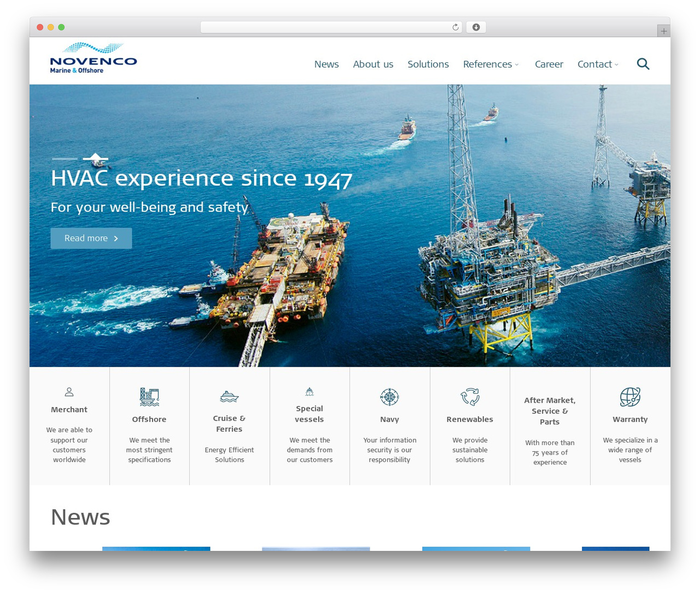Open the News menu item
The width and height of the screenshot is (700, 593).
(326, 64)
